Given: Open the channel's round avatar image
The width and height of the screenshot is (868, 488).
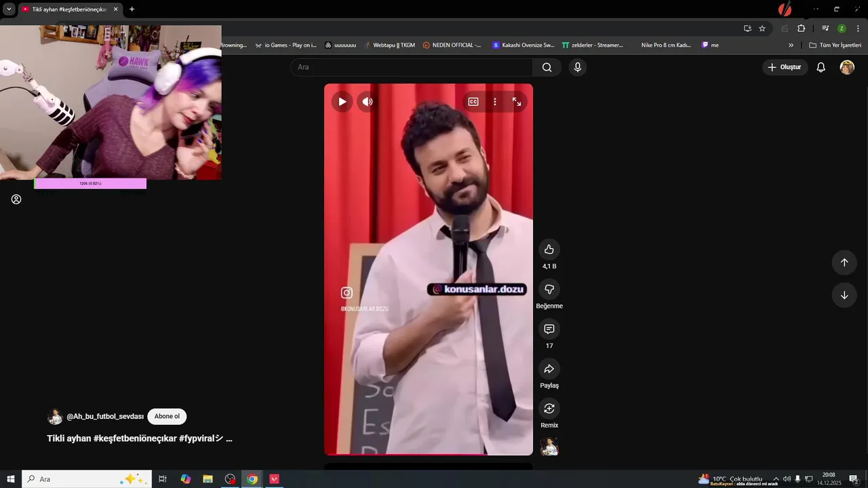Looking at the screenshot, I should (55, 417).
